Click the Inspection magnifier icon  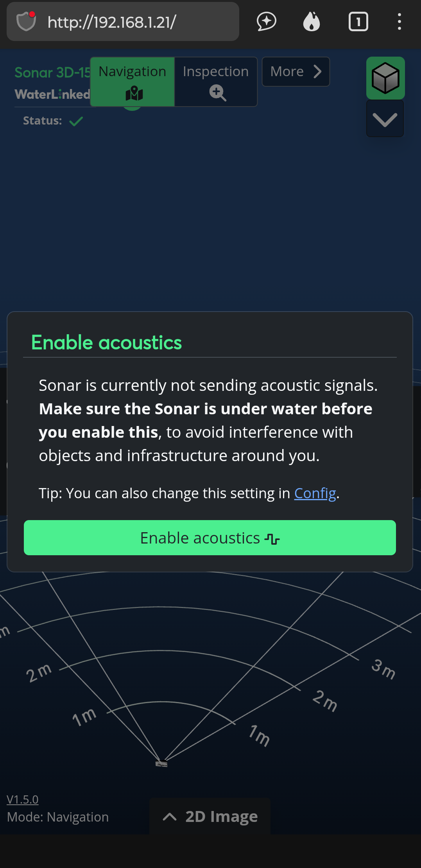coord(217,93)
